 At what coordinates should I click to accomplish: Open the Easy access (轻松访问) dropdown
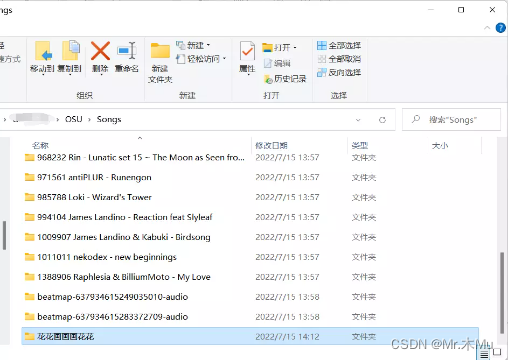pos(201,59)
